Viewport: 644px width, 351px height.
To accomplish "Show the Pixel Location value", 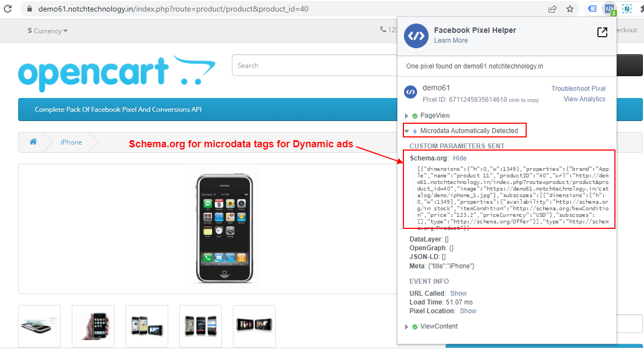I will 468,311.
